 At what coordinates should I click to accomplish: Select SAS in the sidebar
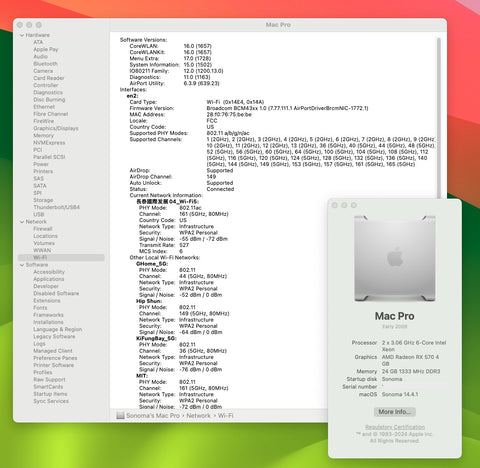point(38,178)
